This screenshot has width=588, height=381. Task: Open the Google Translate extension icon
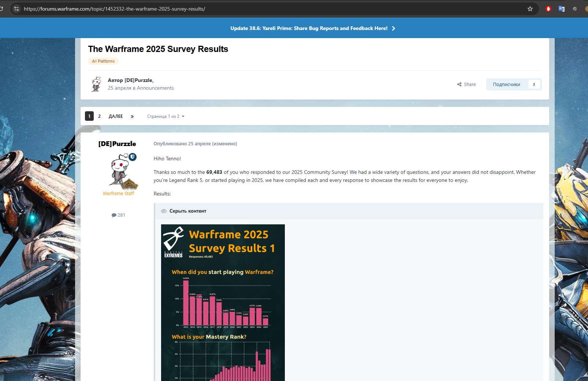pos(561,9)
